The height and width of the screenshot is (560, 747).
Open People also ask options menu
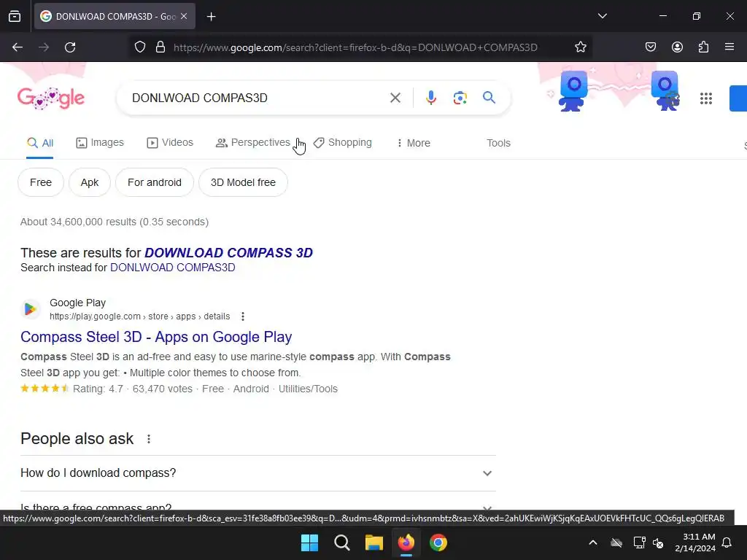click(x=149, y=438)
